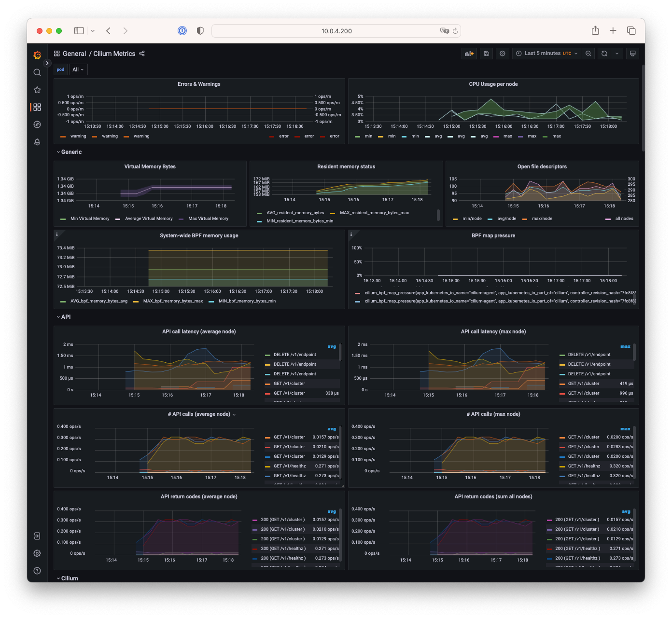
Task: Open the refresh interval dropdown arrow
Action: click(x=617, y=54)
